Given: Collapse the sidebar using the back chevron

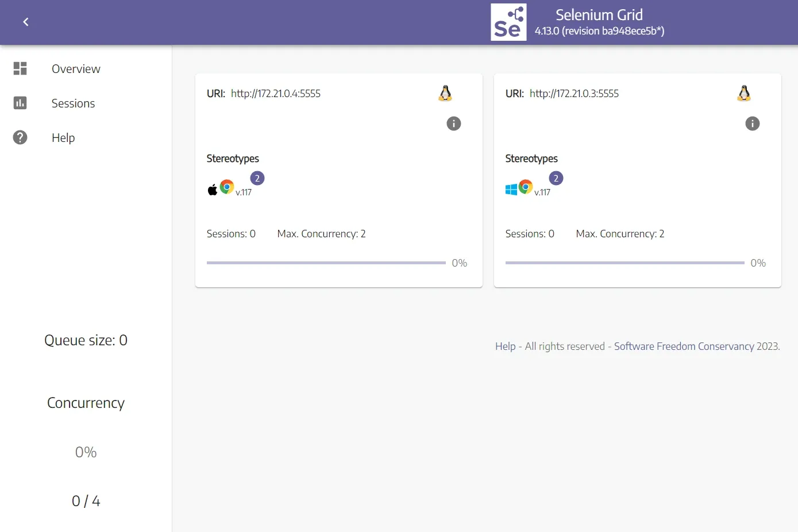Looking at the screenshot, I should [25, 21].
